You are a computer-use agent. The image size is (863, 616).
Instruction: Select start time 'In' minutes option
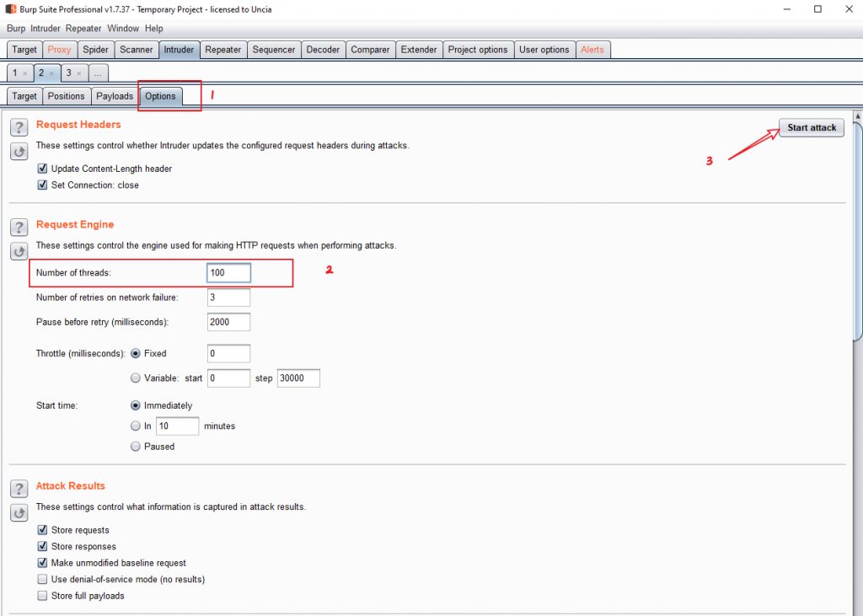(x=136, y=426)
